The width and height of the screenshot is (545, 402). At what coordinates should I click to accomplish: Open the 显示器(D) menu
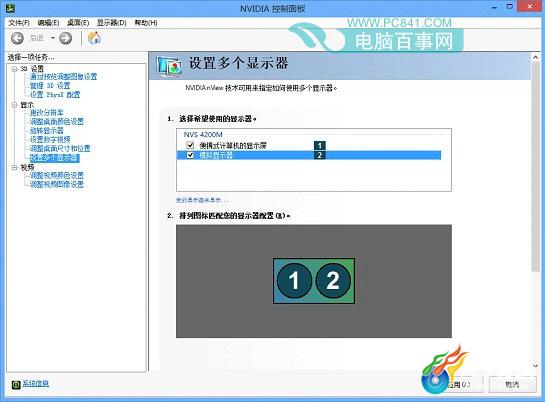pos(112,23)
